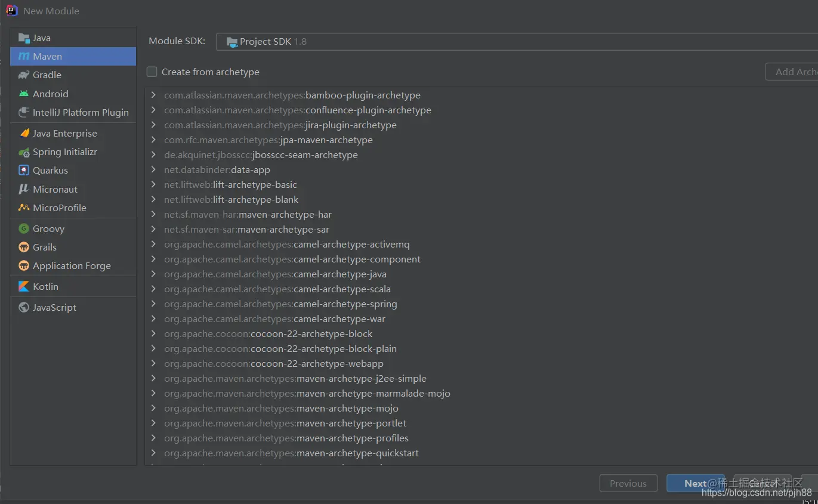818x504 pixels.
Task: Select Gradle module type label
Action: coord(47,75)
